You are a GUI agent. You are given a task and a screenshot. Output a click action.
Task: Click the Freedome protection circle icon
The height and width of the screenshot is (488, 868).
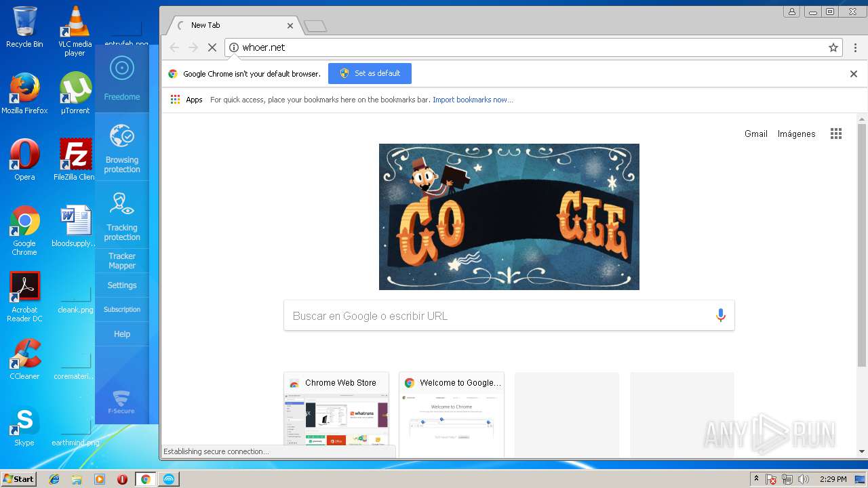click(122, 68)
